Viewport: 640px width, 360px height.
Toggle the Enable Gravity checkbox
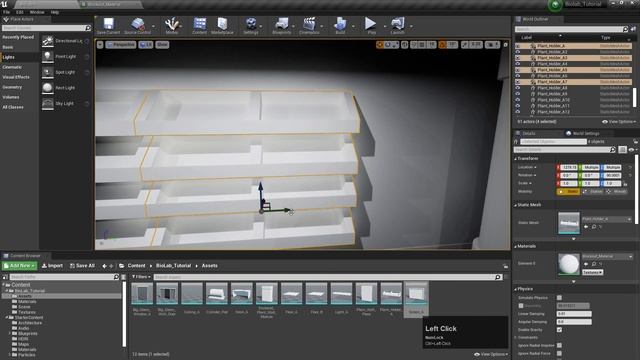[559, 330]
